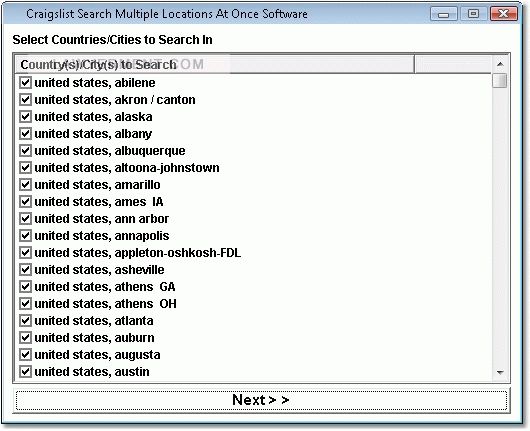
Task: Uncheck the amarillo checkbox
Action: tap(25, 185)
